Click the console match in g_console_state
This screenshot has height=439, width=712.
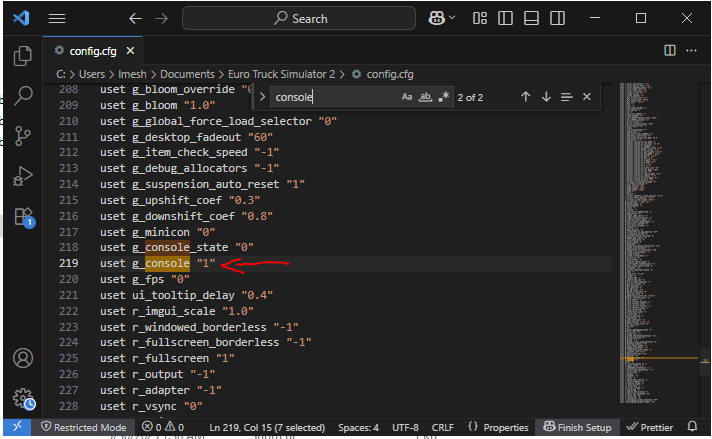167,247
